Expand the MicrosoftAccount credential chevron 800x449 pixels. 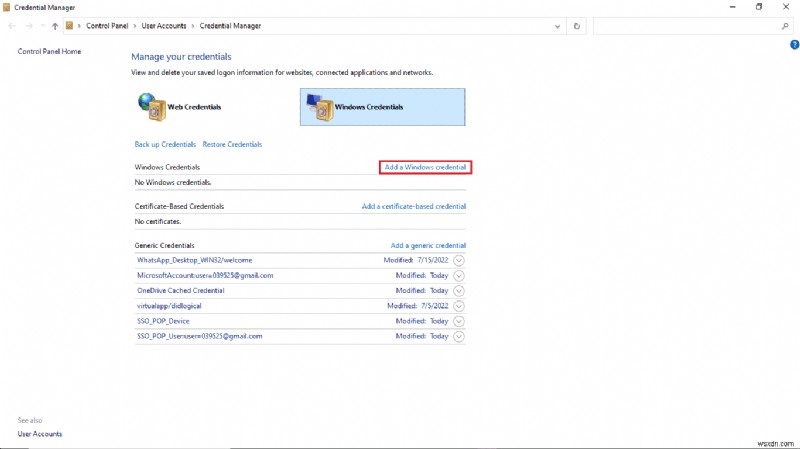tap(459, 276)
